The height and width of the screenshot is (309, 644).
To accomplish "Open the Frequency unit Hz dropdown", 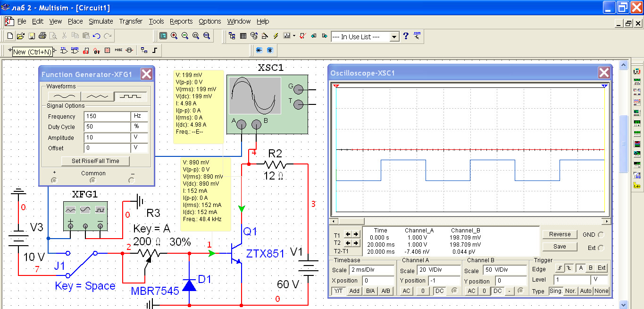I will [x=139, y=116].
